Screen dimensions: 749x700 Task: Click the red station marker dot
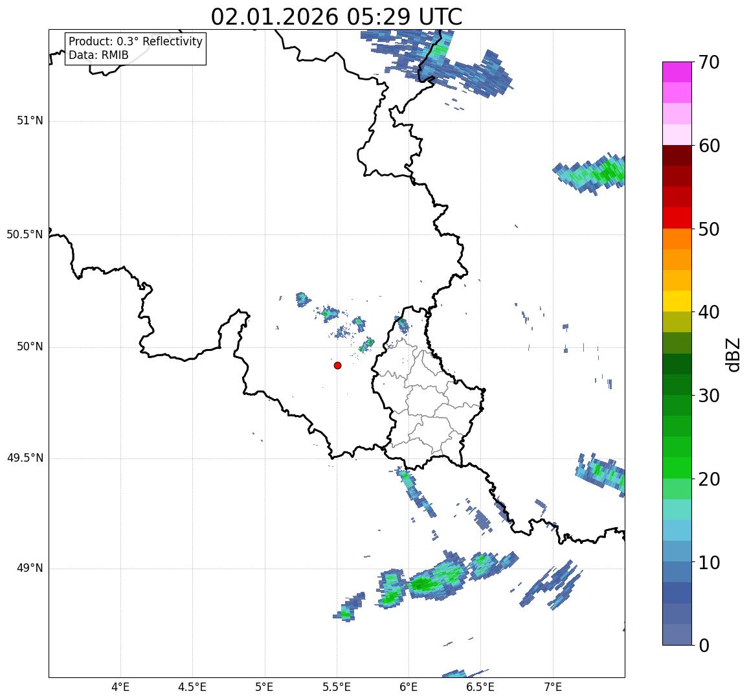[x=338, y=365]
